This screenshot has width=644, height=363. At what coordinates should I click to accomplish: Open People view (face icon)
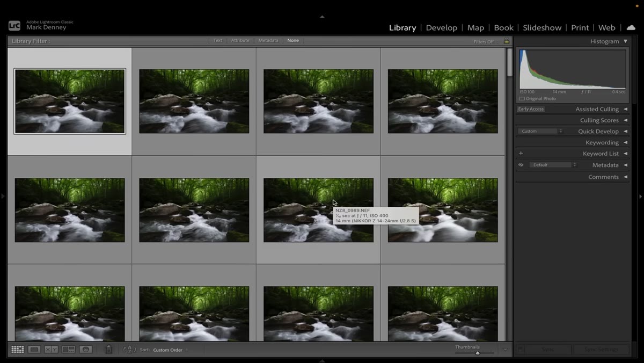coord(85,350)
